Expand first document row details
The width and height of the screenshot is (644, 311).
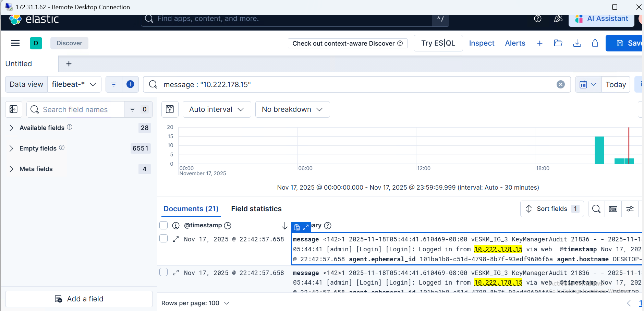[176, 239]
